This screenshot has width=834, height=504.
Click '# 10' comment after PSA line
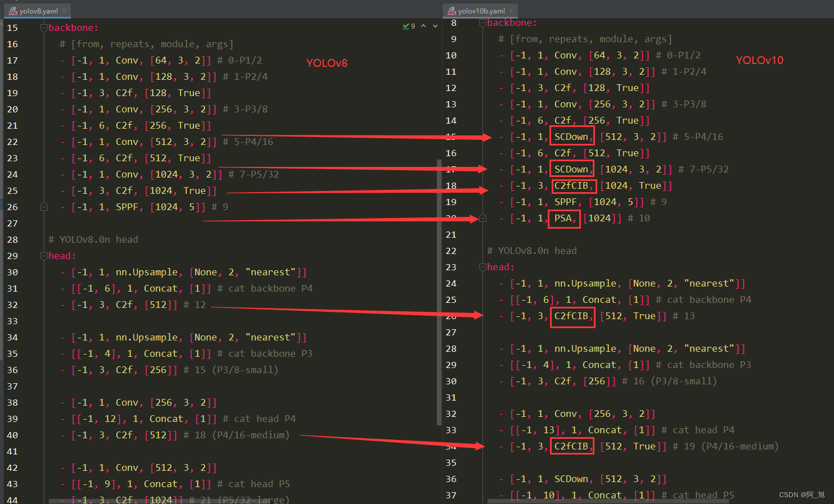pos(639,218)
